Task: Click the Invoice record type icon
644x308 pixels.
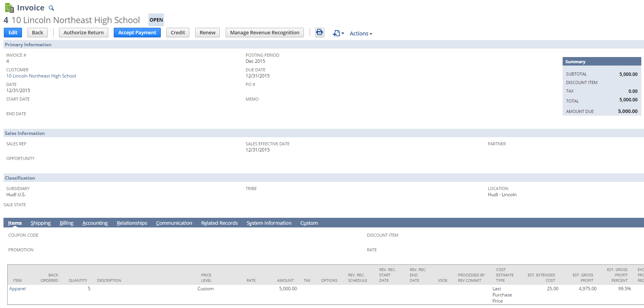Action: 9,8
